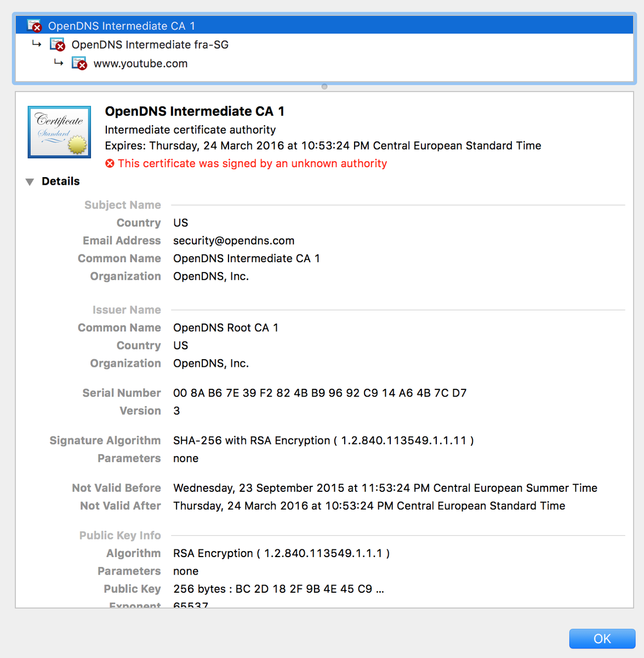
Task: Click the red error icon before unknown authority warning
Action: [x=110, y=163]
